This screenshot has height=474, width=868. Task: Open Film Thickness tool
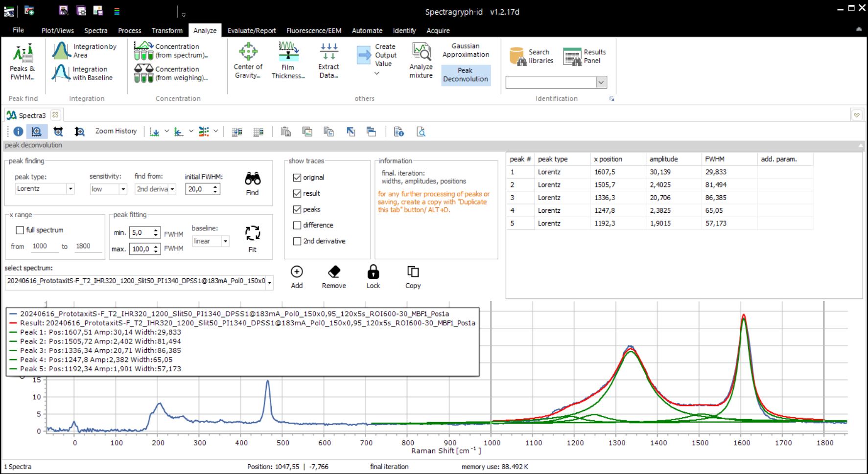[288, 61]
